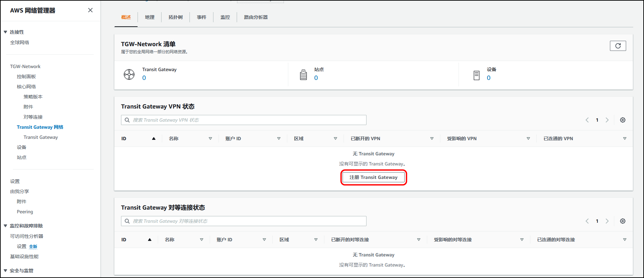Viewport: 644px width, 278px height.
Task: Sort 对等连接状态 table by ID column arrow
Action: 150,240
